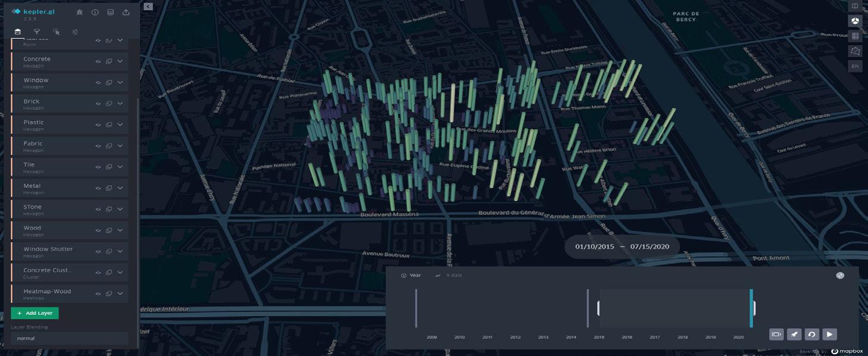Duplicate the Metal layer
The height and width of the screenshot is (356, 868).
(109, 188)
